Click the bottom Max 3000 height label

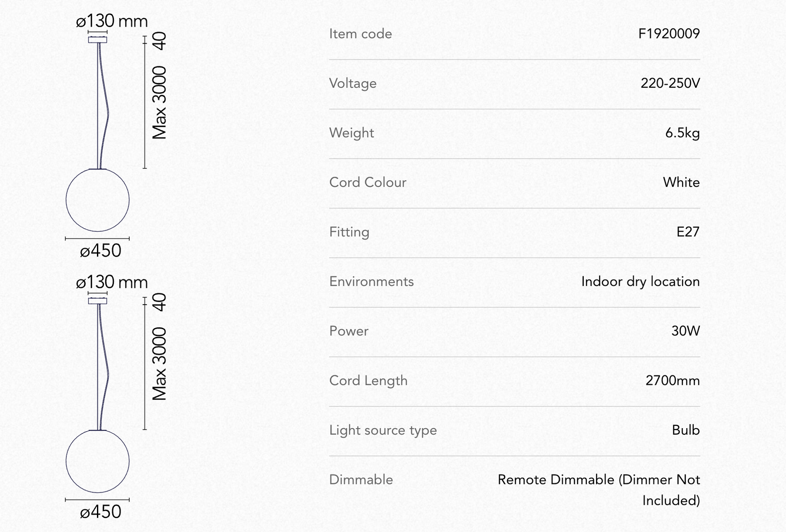click(159, 364)
